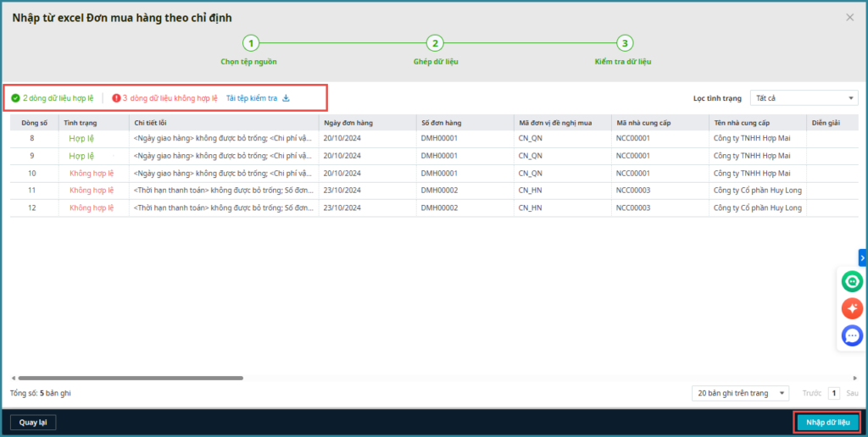Open the orange AI sparkle assistant
The height and width of the screenshot is (437, 868).
(x=852, y=308)
